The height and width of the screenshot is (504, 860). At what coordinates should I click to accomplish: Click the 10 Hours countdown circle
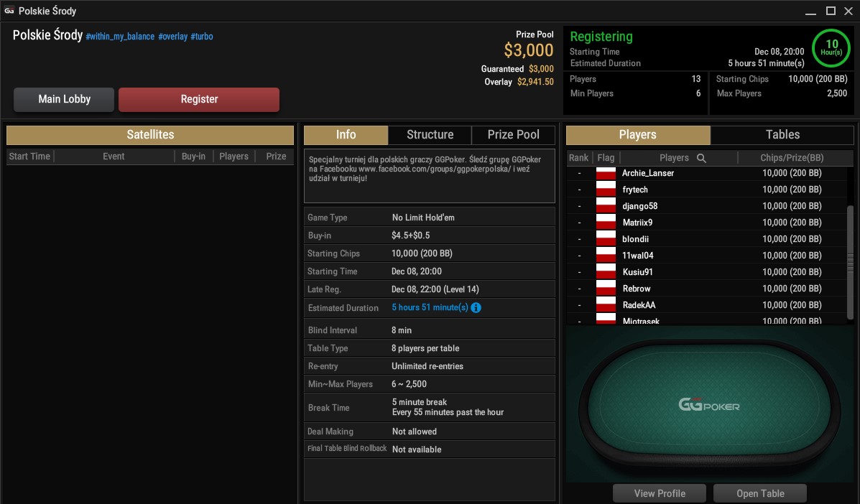click(x=831, y=47)
